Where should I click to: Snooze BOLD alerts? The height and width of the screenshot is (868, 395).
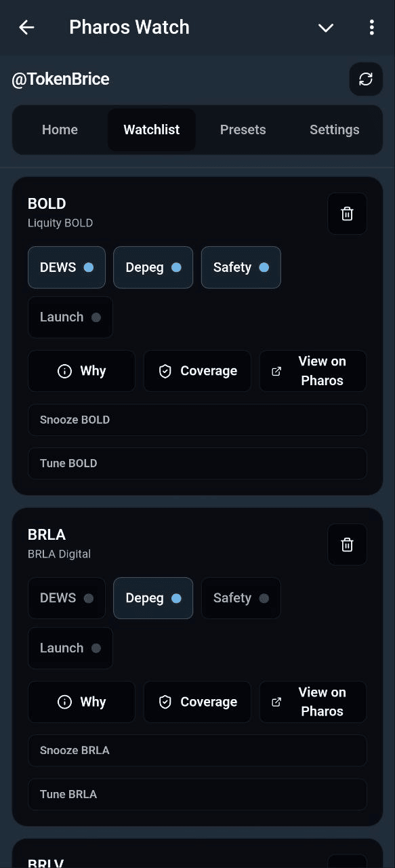click(197, 420)
